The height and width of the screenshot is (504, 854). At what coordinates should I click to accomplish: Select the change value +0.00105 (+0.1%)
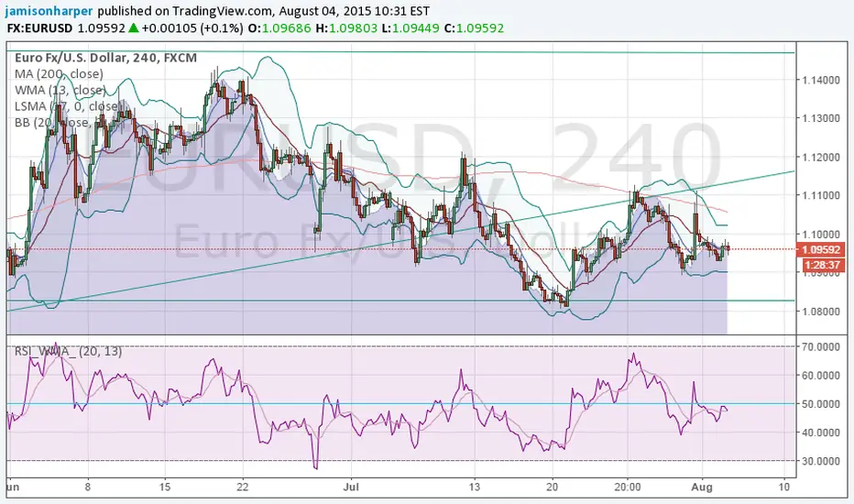coord(192,28)
